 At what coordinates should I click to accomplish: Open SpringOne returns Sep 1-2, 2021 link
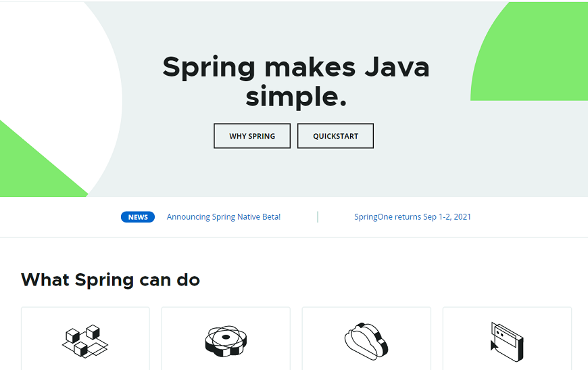click(x=412, y=217)
